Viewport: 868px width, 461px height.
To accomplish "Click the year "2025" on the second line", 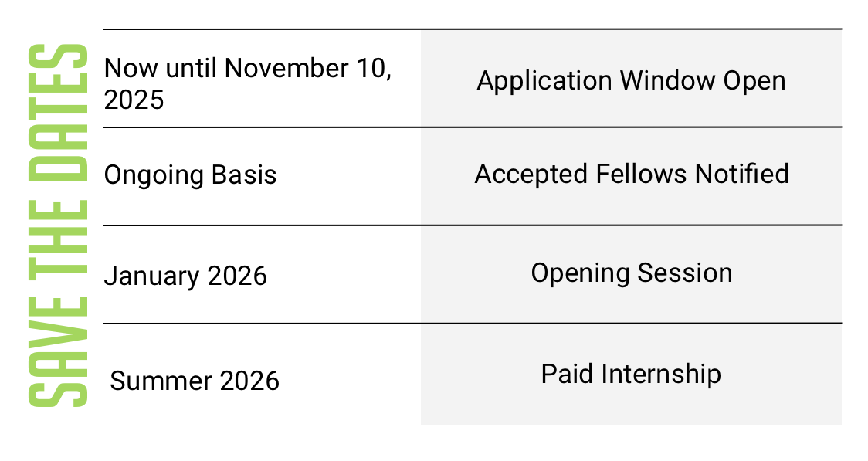I will 134,100.
